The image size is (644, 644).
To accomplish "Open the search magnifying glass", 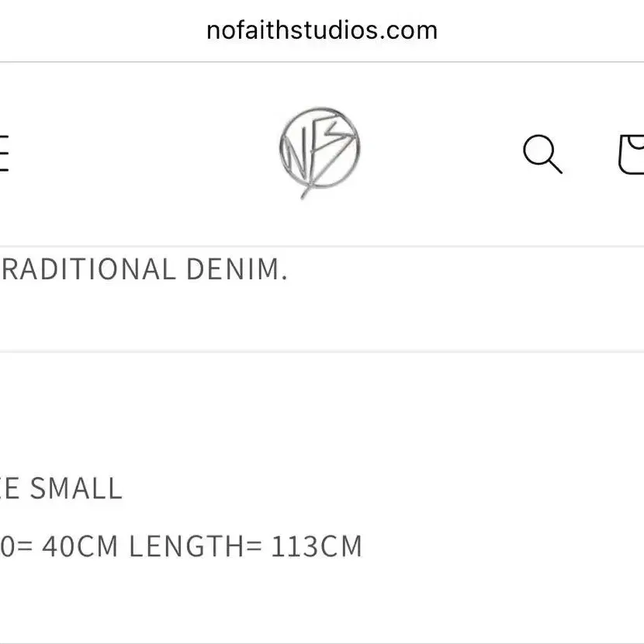I will tap(542, 154).
